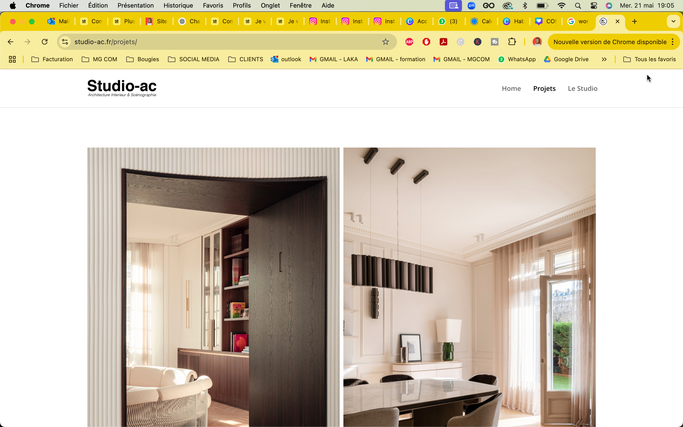The height and width of the screenshot is (427, 683).
Task: Expand the Tous les favoris folder
Action: (x=649, y=59)
